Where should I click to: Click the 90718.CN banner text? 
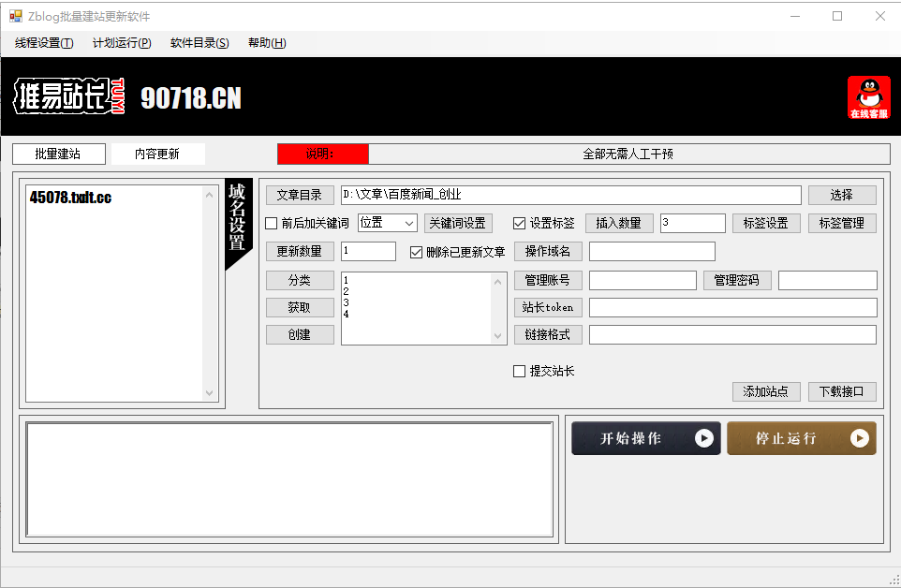[191, 97]
